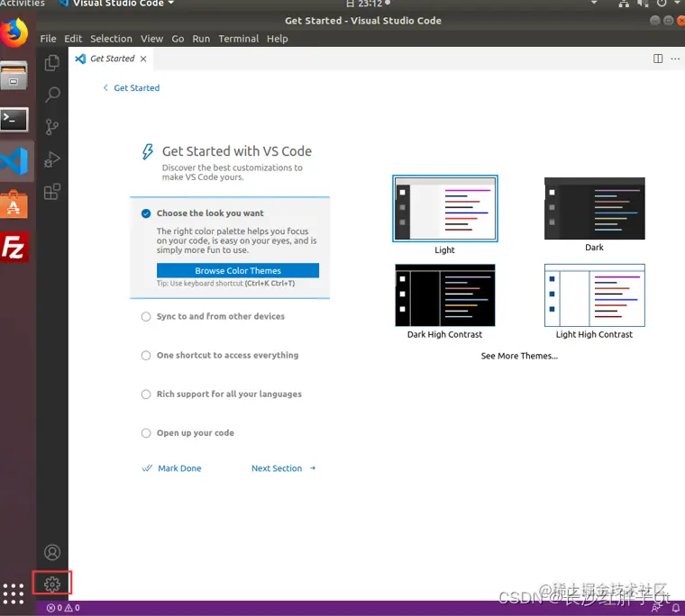Launch FileZilla from the dock
Screen dimensions: 685x616
coord(14,247)
